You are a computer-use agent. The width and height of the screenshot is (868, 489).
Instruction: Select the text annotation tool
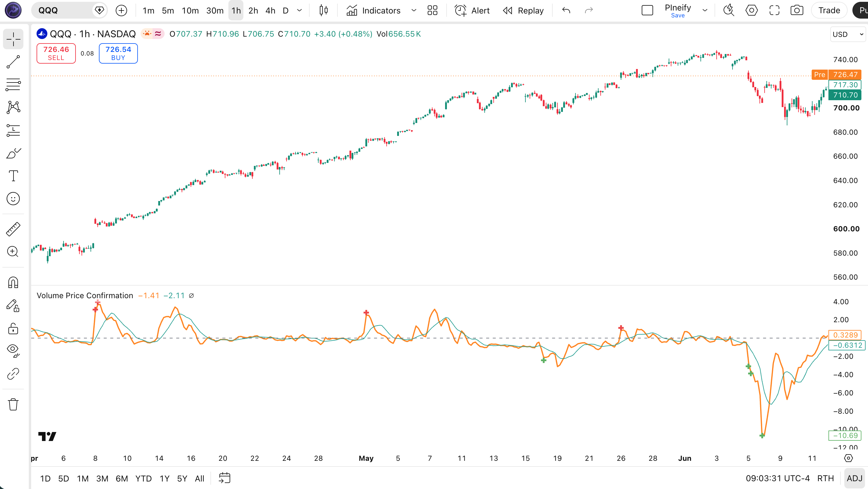[x=13, y=176]
